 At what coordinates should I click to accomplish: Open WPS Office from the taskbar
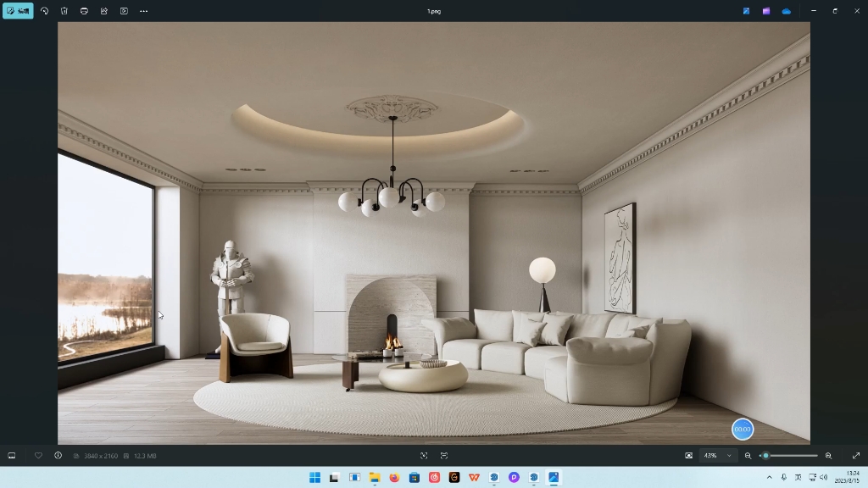(x=475, y=478)
